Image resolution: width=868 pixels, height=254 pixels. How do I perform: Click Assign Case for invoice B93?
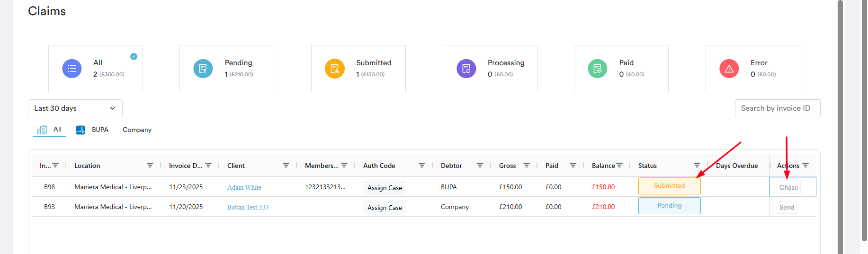(x=385, y=208)
